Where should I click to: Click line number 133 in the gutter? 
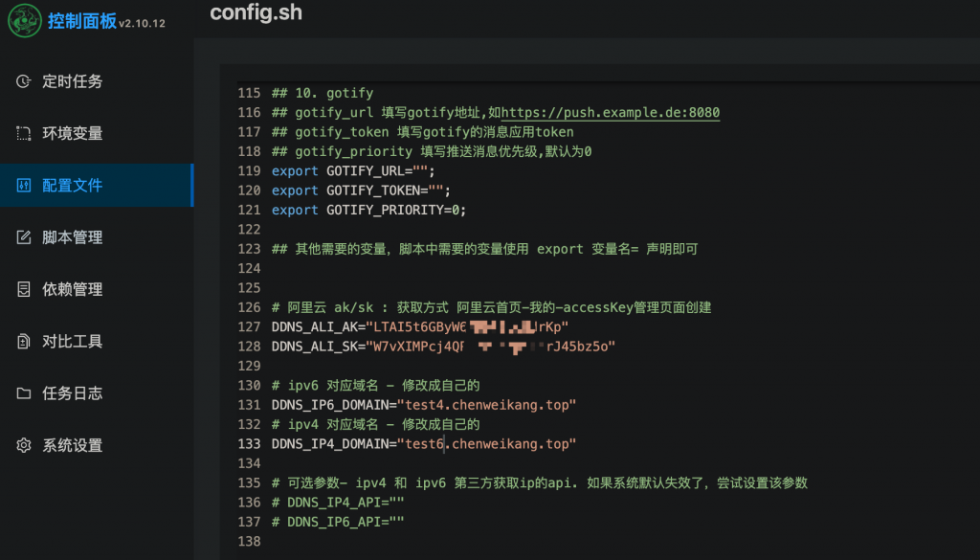(x=248, y=444)
